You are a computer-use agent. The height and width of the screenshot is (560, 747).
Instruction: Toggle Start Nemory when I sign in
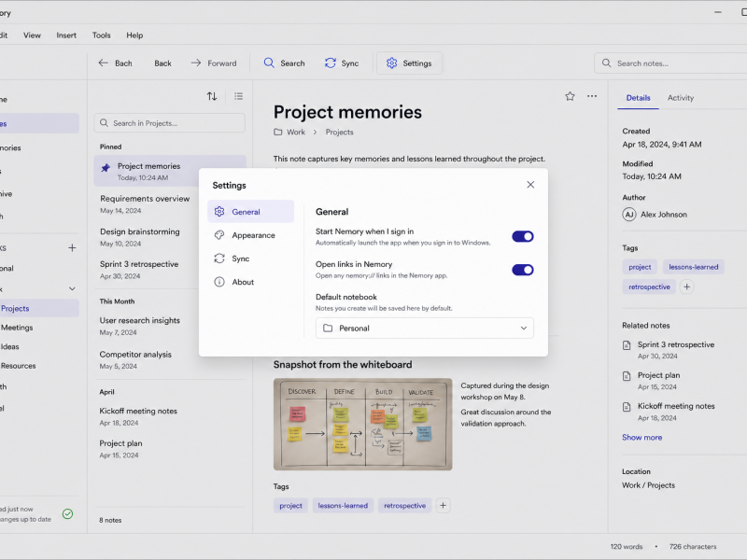pos(523,236)
